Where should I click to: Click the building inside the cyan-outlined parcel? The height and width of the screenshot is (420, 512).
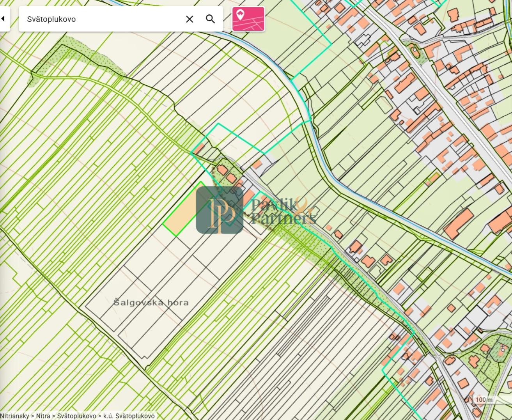coord(198,149)
